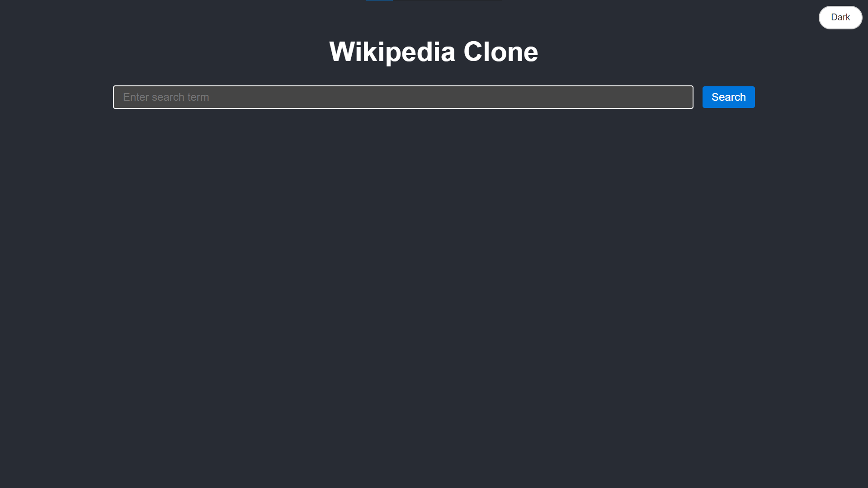The height and width of the screenshot is (488, 868).
Task: Switch theme using the Dark pill button
Action: tap(840, 18)
